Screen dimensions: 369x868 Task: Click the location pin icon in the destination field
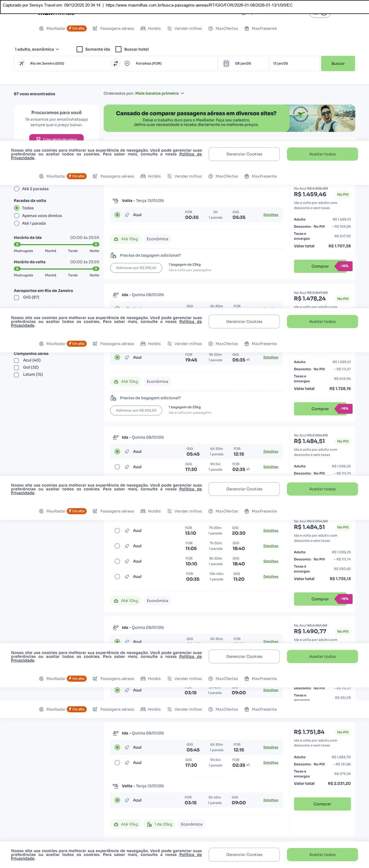coord(127,63)
